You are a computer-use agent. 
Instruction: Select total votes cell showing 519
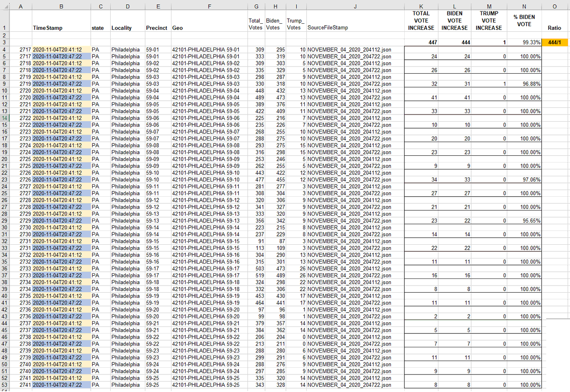[x=256, y=275]
